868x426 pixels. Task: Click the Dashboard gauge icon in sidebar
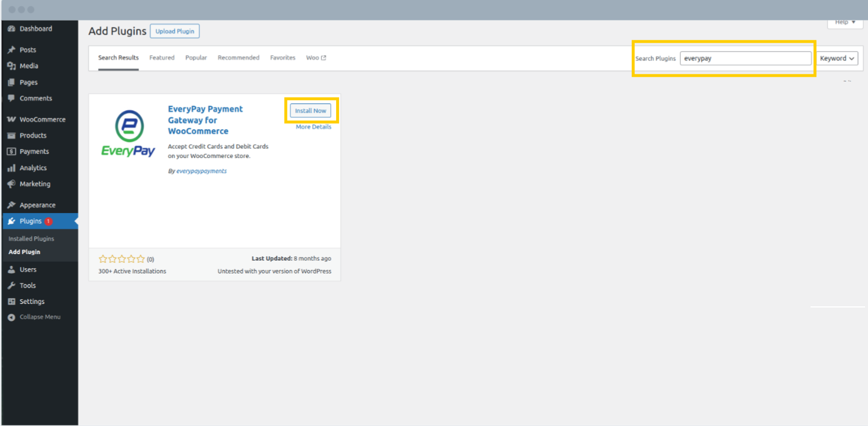(11, 29)
